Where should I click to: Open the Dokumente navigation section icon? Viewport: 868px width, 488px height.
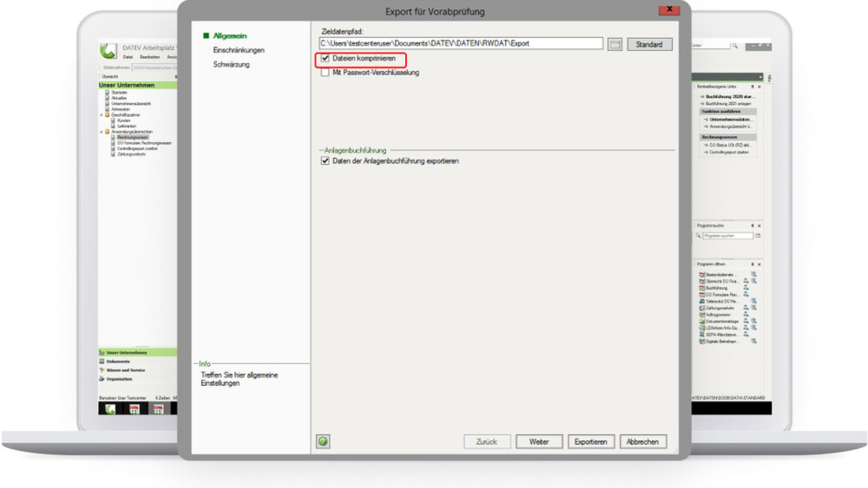pyautogui.click(x=102, y=361)
